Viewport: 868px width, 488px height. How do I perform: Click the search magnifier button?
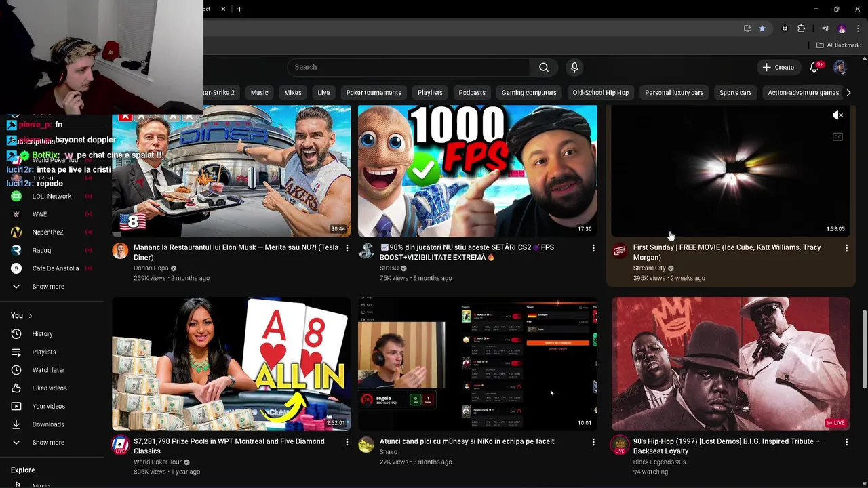coord(544,67)
